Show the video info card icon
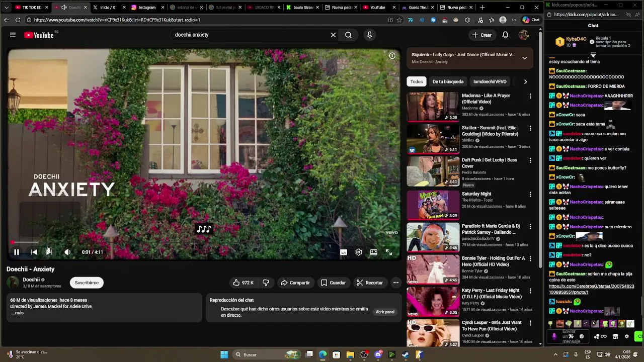This screenshot has width=644, height=362. tap(392, 56)
